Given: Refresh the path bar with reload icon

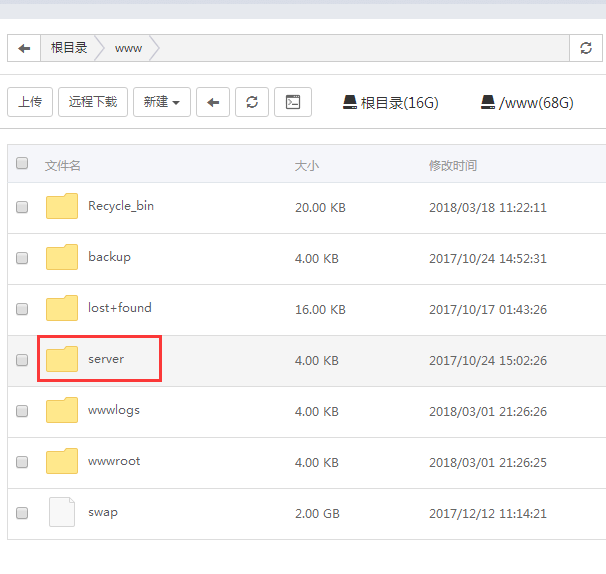Looking at the screenshot, I should pos(586,48).
